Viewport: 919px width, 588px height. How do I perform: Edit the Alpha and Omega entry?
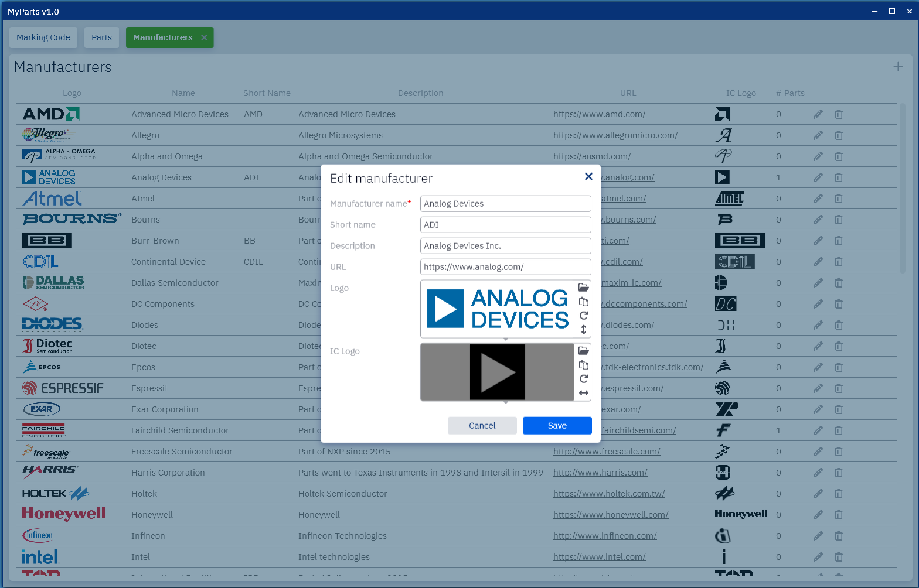click(818, 156)
